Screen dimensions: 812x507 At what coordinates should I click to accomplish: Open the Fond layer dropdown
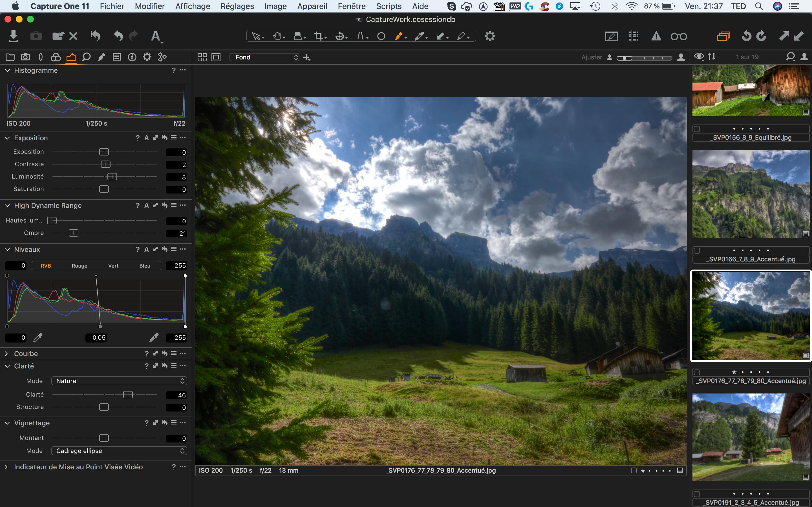(x=264, y=57)
